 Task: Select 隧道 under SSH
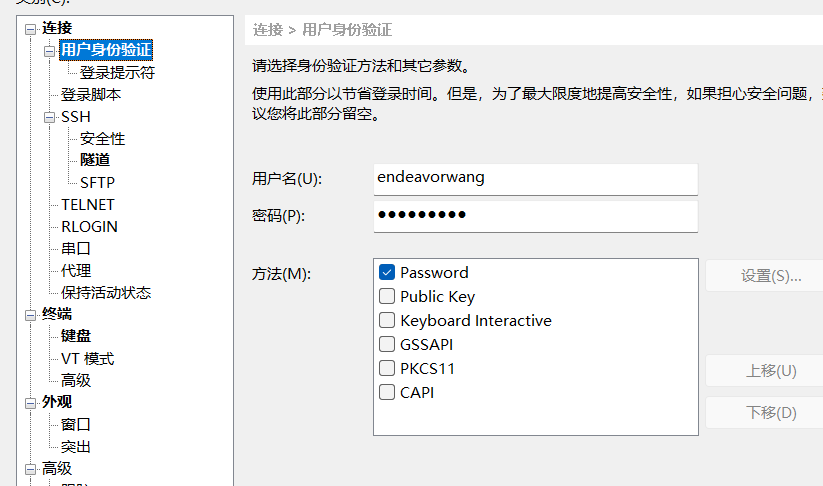pos(95,160)
